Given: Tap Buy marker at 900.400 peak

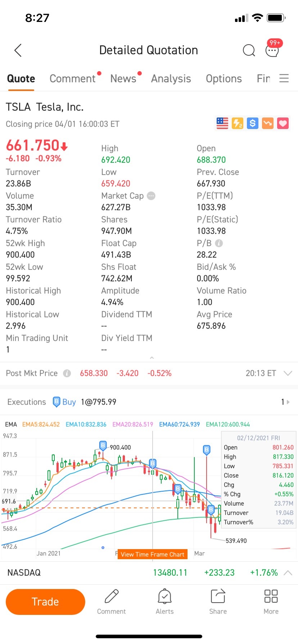Looking at the screenshot, I should coord(103,446).
